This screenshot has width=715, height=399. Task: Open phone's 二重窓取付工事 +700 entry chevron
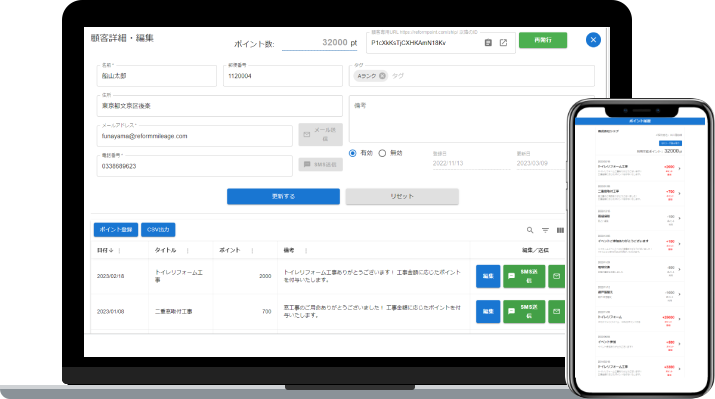(x=679, y=193)
